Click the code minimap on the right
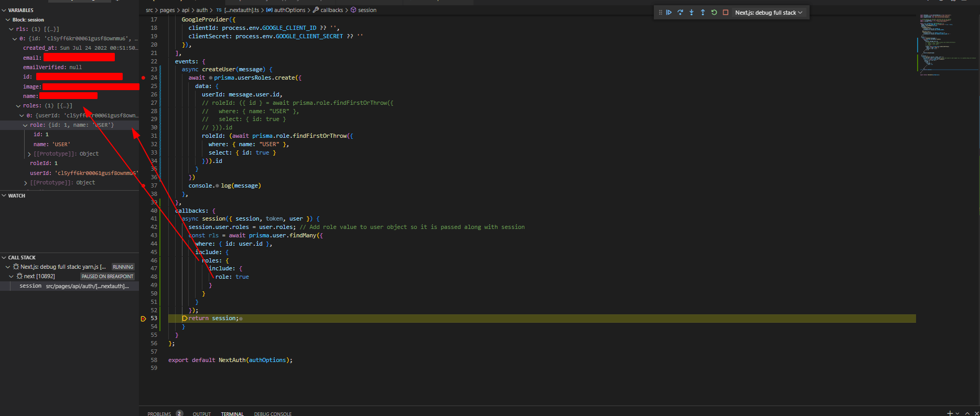This screenshot has height=416, width=980. (x=948, y=45)
